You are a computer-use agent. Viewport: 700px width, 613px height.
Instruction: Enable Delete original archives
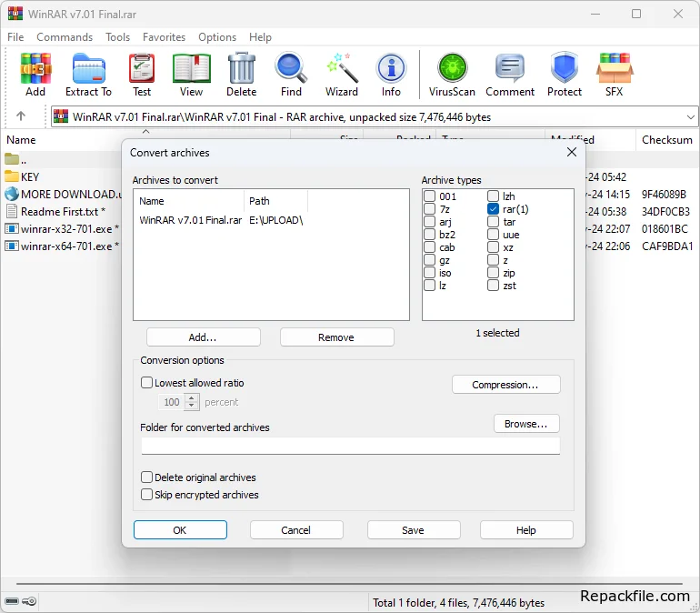[146, 477]
